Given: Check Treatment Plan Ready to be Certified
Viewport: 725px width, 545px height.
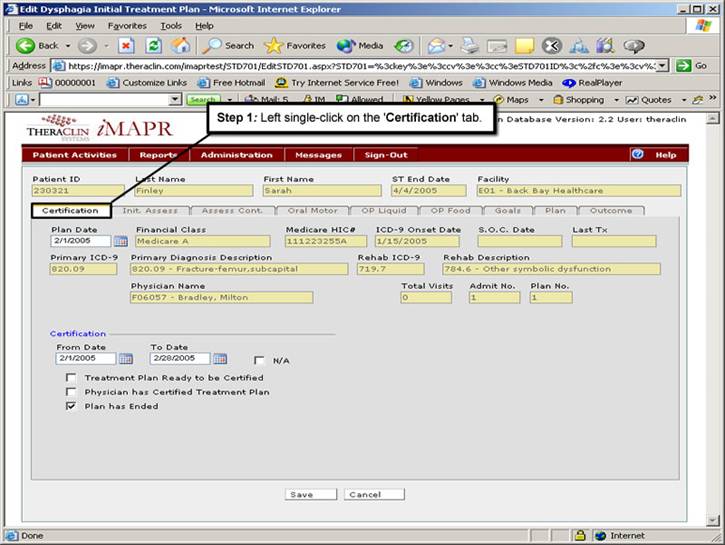Looking at the screenshot, I should click(71, 378).
